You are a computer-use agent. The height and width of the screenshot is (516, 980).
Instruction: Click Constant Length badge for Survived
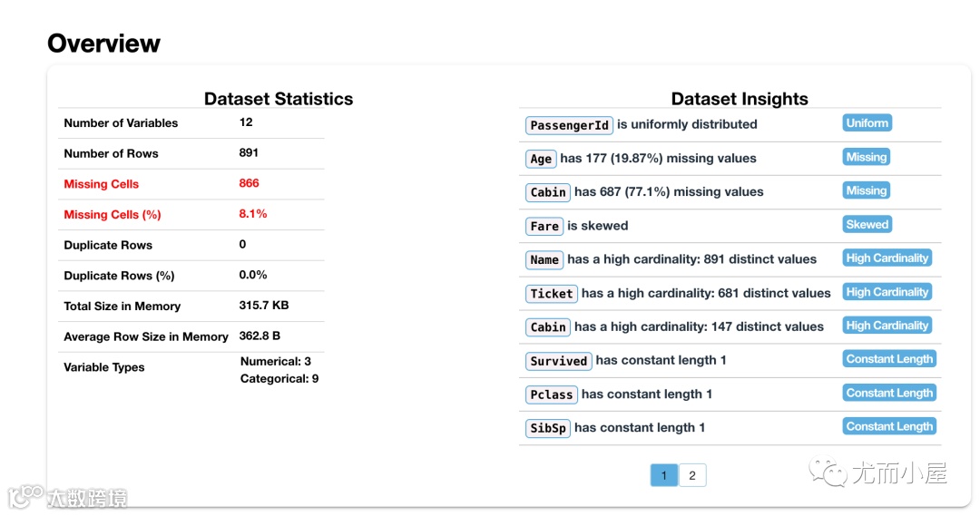click(889, 359)
